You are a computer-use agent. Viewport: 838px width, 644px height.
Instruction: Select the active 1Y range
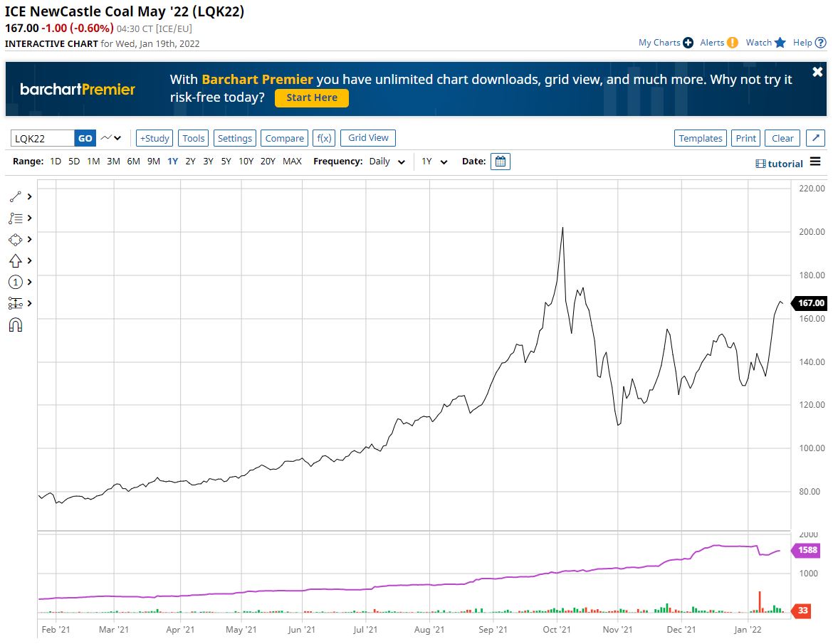click(x=172, y=162)
